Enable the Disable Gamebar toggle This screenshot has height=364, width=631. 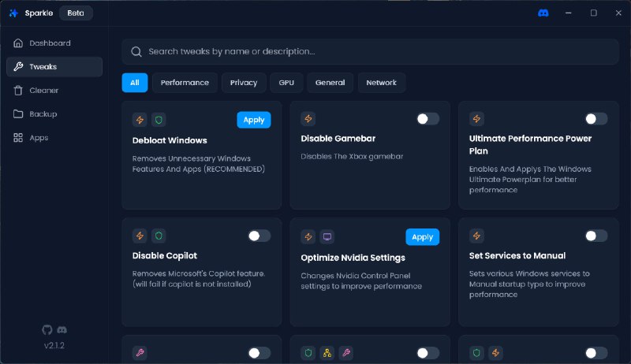428,119
